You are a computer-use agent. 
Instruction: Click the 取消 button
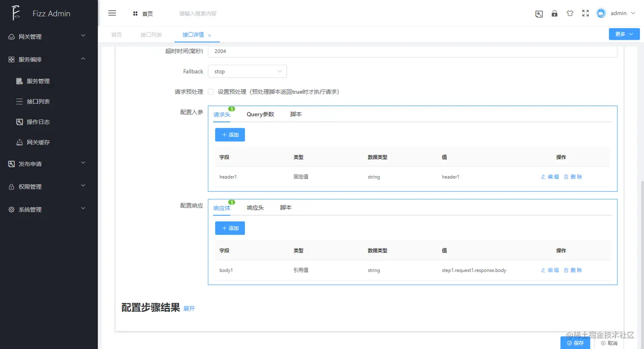coord(609,343)
